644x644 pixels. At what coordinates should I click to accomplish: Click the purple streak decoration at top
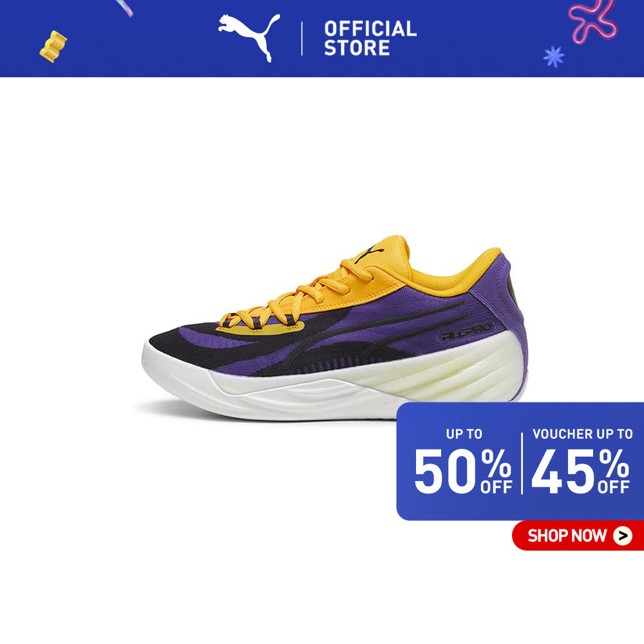124,8
